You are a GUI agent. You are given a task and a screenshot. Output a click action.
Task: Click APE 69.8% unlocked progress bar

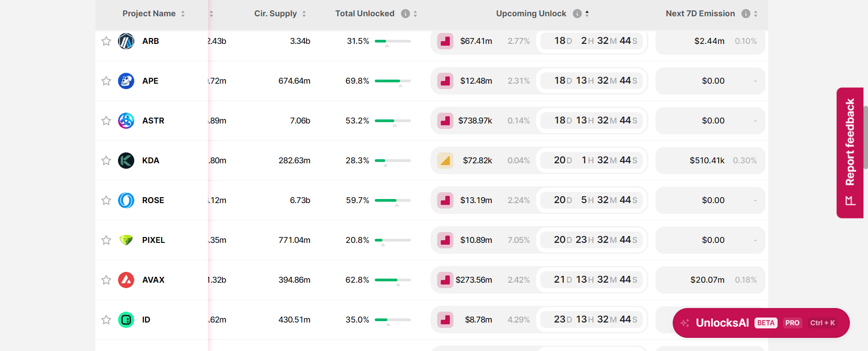pyautogui.click(x=393, y=81)
